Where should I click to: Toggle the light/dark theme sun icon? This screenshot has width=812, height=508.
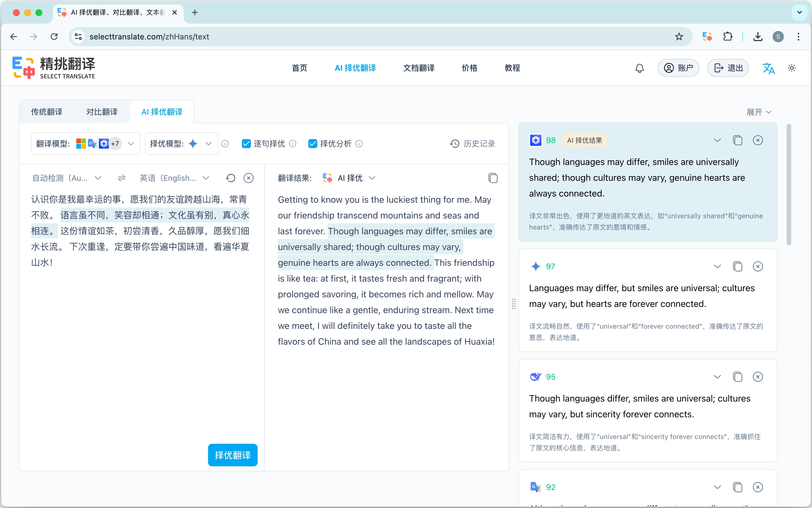[791, 68]
